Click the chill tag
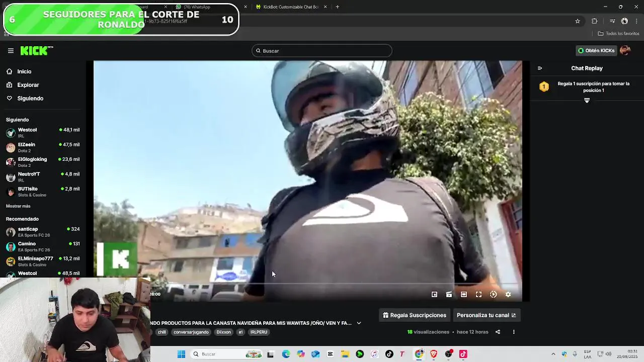The width and height of the screenshot is (644, 362). coord(162,332)
